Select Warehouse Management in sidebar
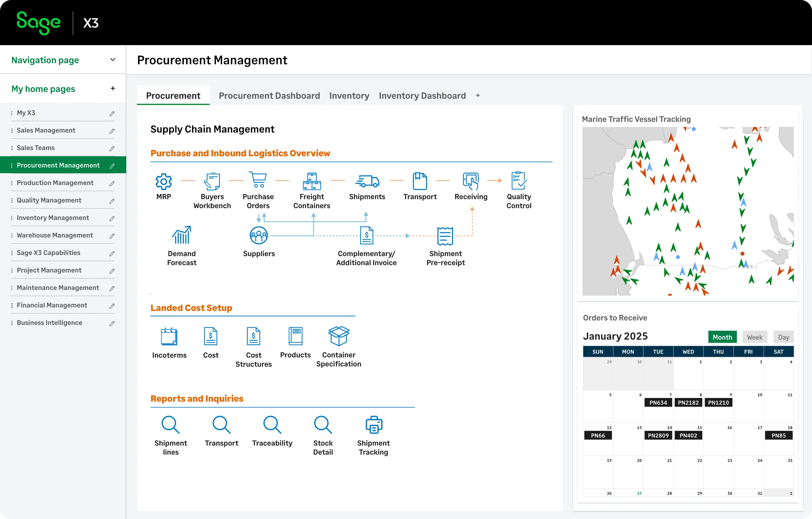 pos(55,235)
